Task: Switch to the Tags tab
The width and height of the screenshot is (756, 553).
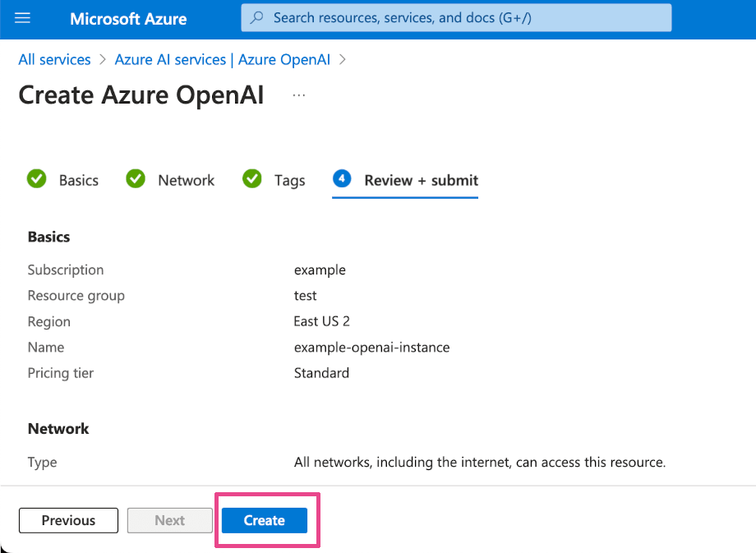Action: click(289, 181)
